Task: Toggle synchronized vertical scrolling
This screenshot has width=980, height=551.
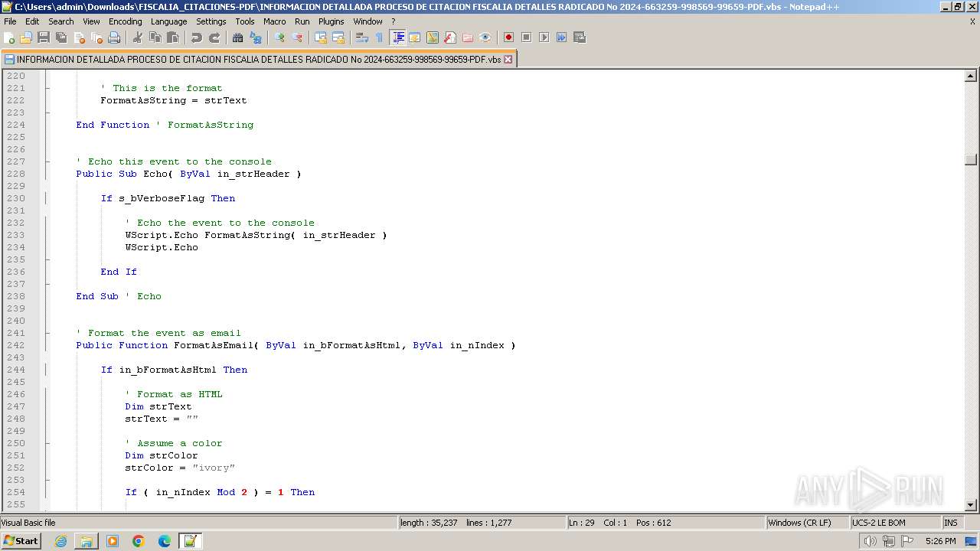Action: coord(320,37)
